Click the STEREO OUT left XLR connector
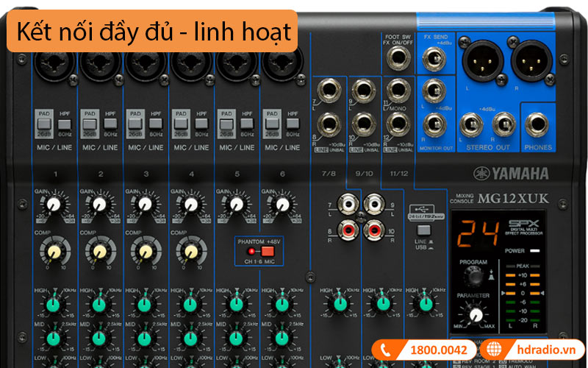 [483, 61]
